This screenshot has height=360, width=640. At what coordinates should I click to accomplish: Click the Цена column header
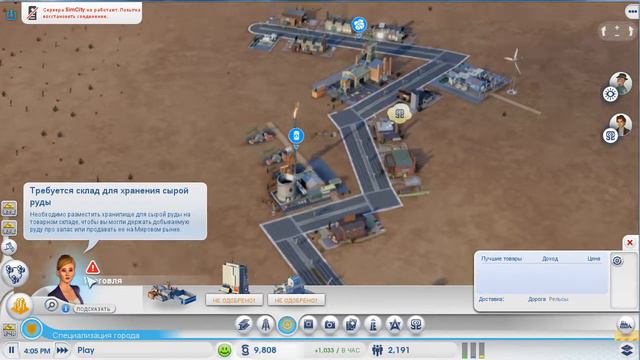[594, 259]
